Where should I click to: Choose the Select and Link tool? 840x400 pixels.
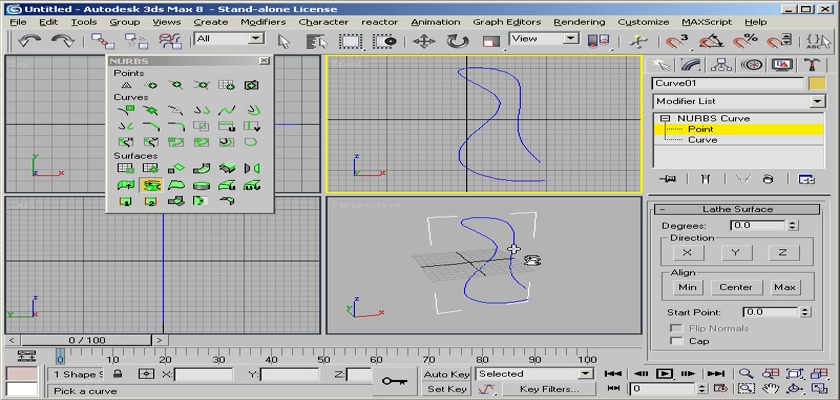pos(102,41)
